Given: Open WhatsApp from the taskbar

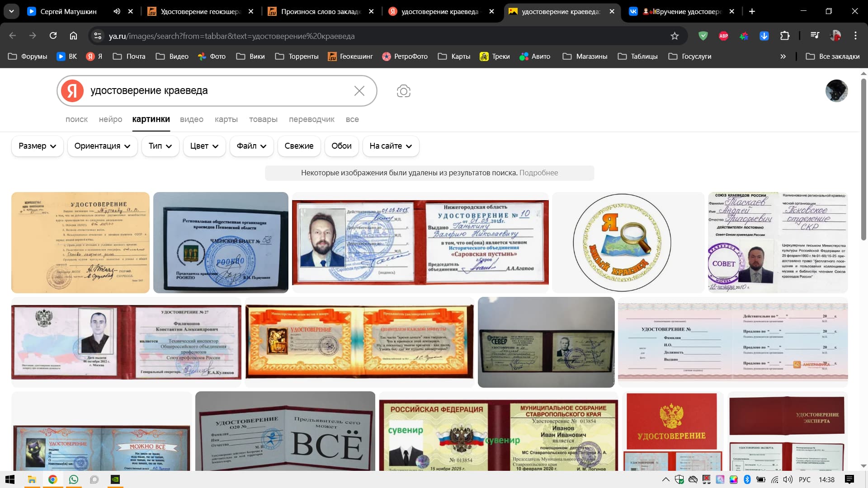Looking at the screenshot, I should (73, 479).
